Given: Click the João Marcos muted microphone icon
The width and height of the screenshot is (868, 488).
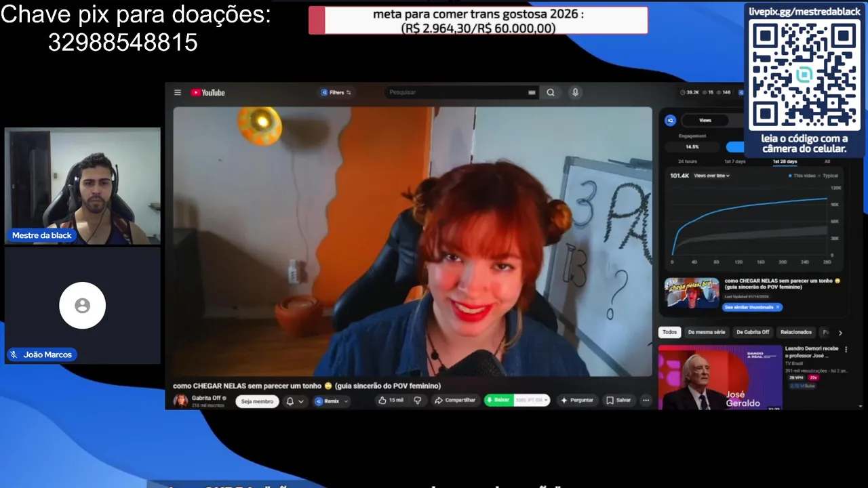Looking at the screenshot, I should (x=14, y=354).
